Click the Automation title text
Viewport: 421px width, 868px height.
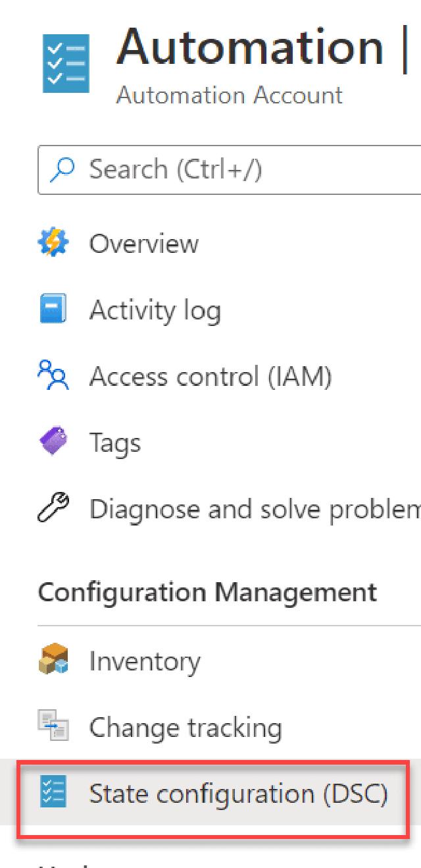[x=250, y=46]
